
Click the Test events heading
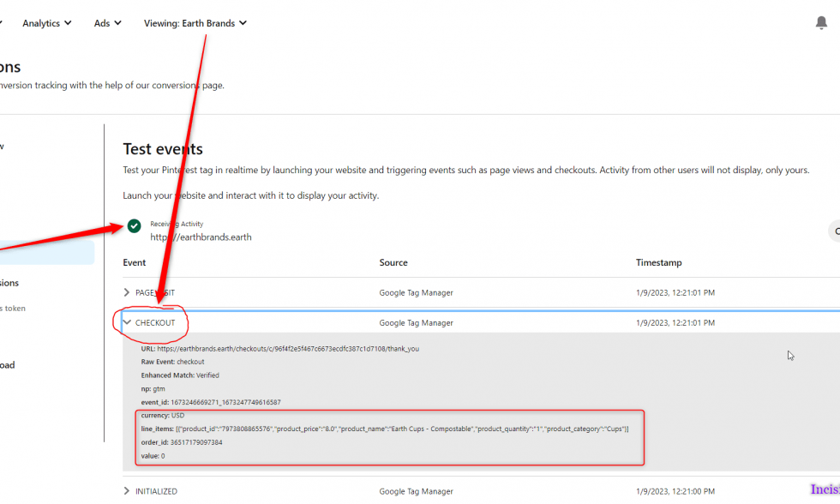[163, 149]
